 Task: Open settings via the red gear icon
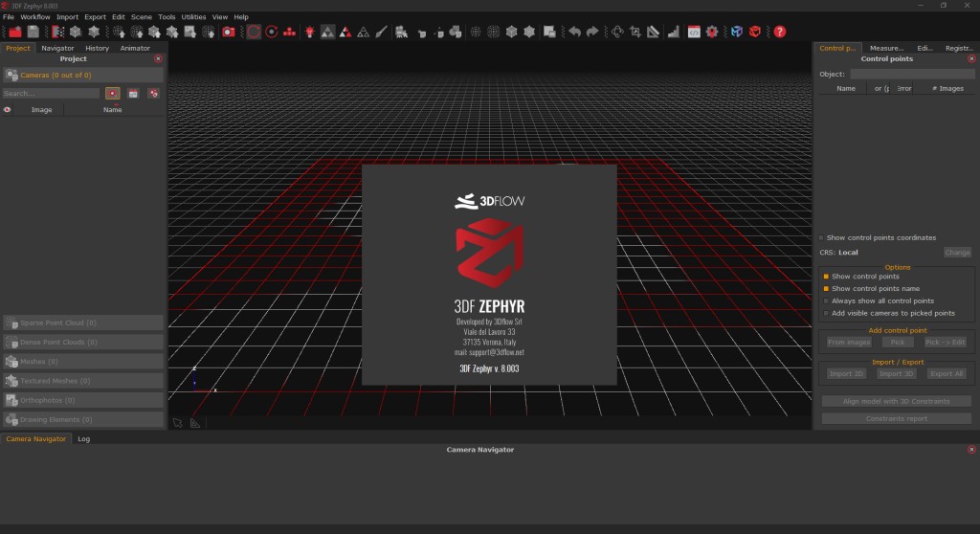pos(712,32)
